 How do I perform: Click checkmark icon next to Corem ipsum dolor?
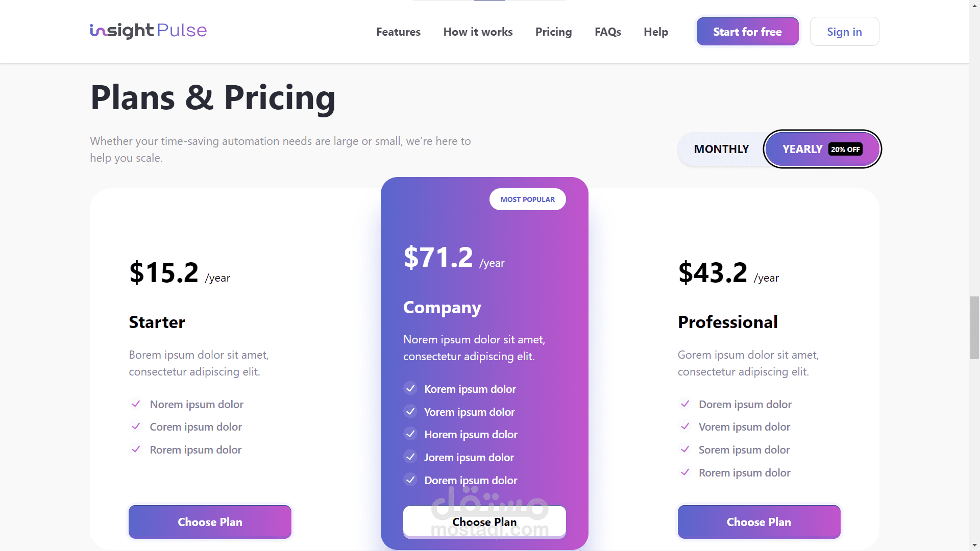pos(136,427)
